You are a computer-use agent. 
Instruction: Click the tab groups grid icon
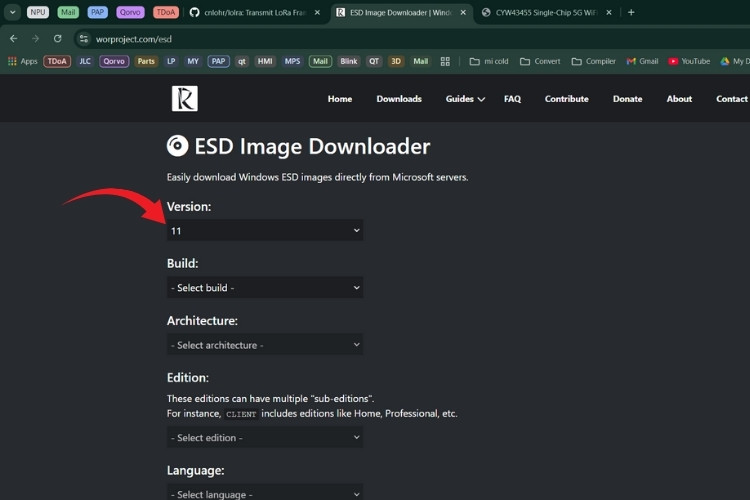[445, 61]
